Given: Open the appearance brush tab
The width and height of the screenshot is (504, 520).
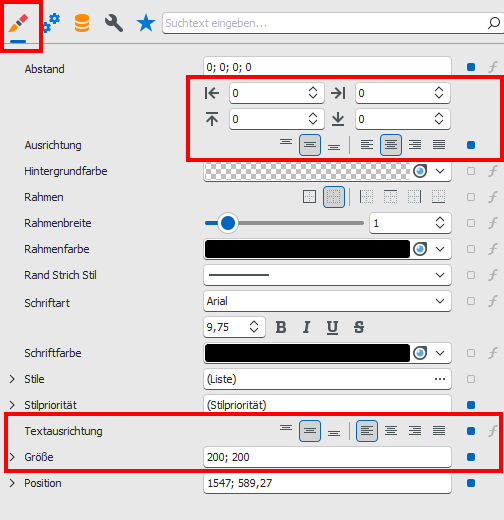Looking at the screenshot, I should coord(18,23).
